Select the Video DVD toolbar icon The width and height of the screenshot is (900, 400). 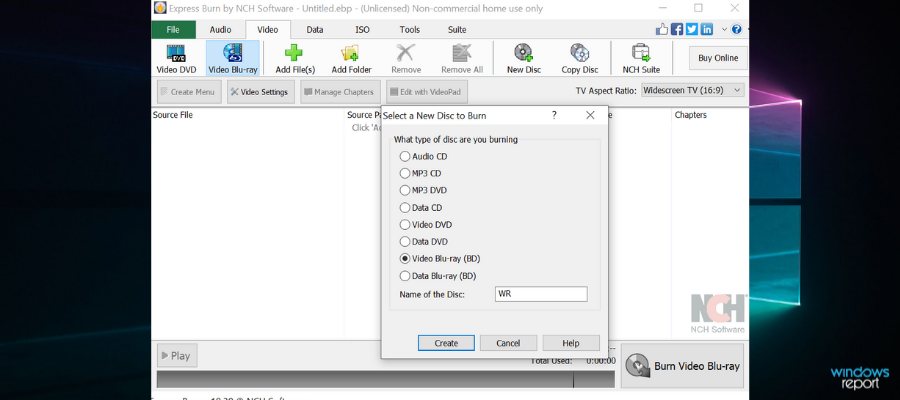[176, 58]
